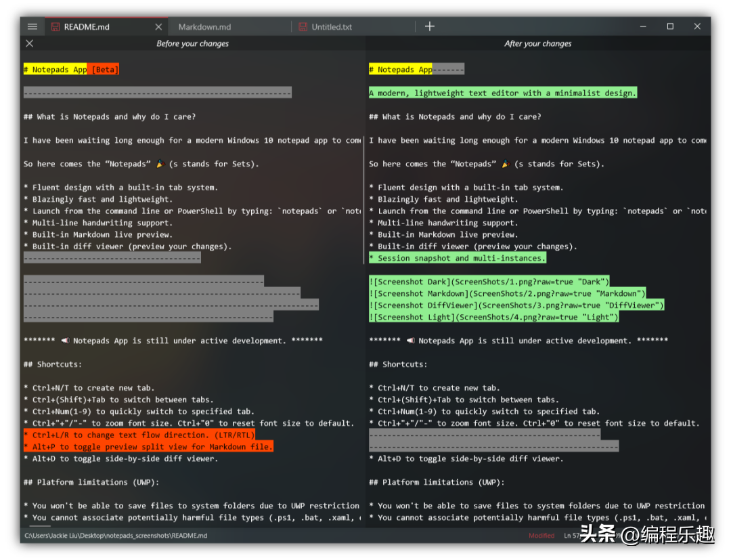Click 'So here comes the Notepads' in right pane

pyautogui.click(x=487, y=164)
